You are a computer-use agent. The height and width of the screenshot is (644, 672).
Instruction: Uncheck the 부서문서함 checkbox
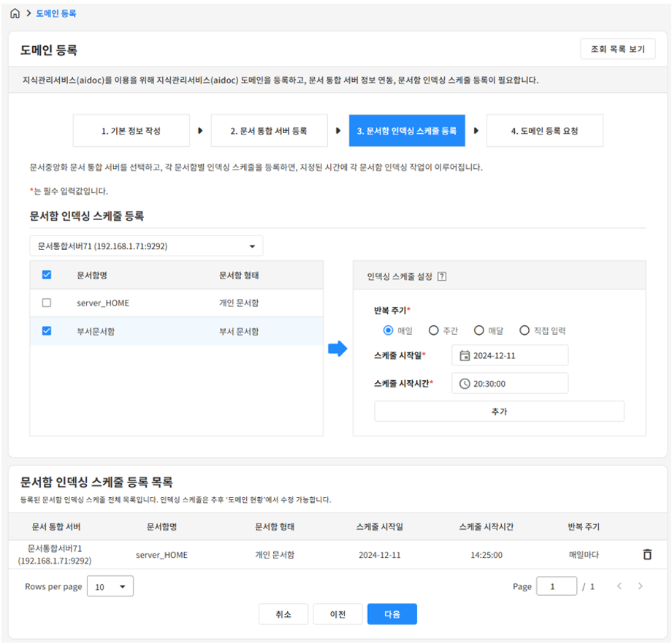[x=47, y=331]
